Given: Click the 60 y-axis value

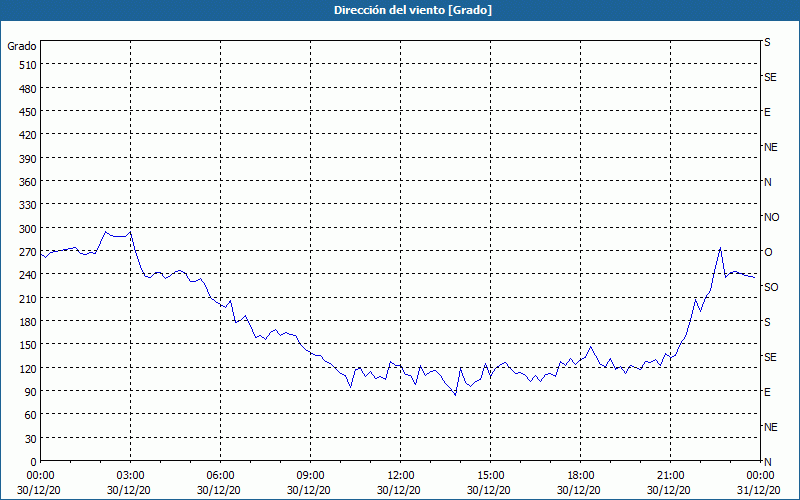Looking at the screenshot, I should click(31, 415).
